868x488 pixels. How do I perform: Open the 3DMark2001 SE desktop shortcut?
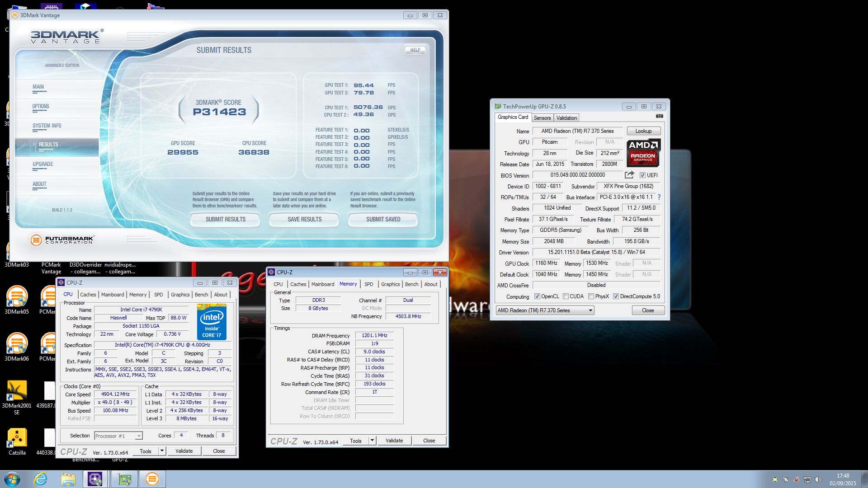[x=17, y=398]
